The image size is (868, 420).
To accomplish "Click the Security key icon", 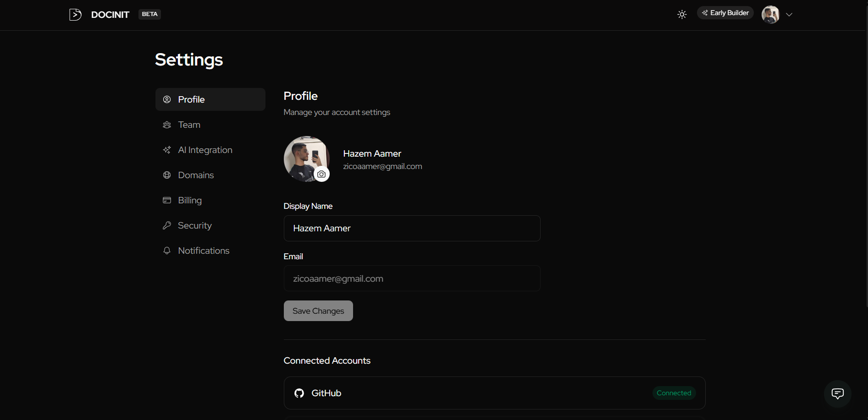I will 167,225.
